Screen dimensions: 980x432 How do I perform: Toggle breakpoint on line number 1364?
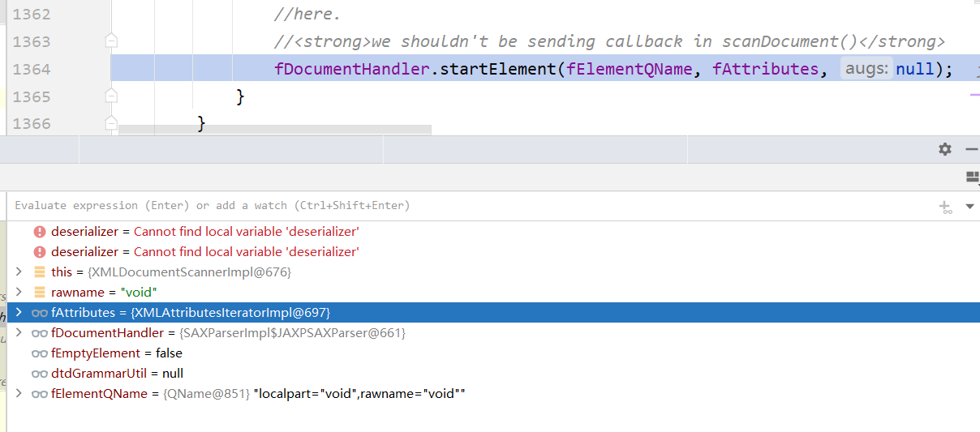(x=32, y=69)
